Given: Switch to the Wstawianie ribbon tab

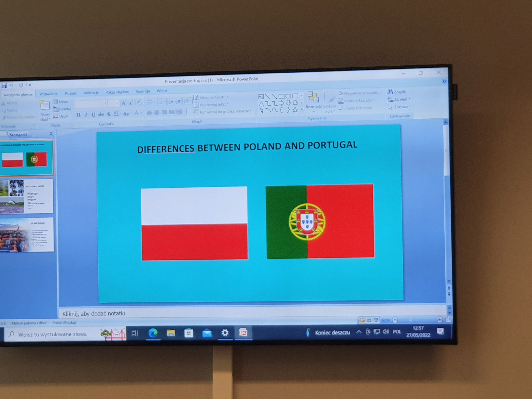Looking at the screenshot, I should (x=49, y=94).
